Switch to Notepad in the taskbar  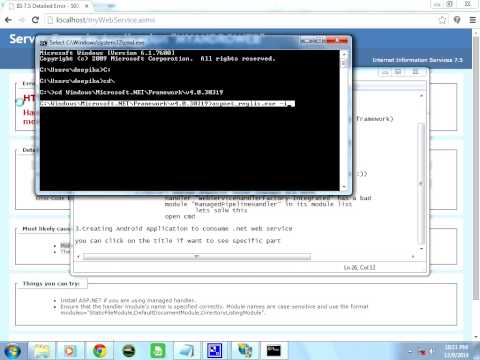186,351
